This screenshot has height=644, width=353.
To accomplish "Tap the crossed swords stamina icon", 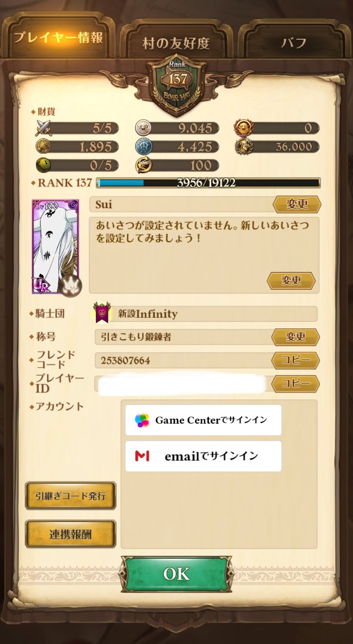I will pos(44,128).
